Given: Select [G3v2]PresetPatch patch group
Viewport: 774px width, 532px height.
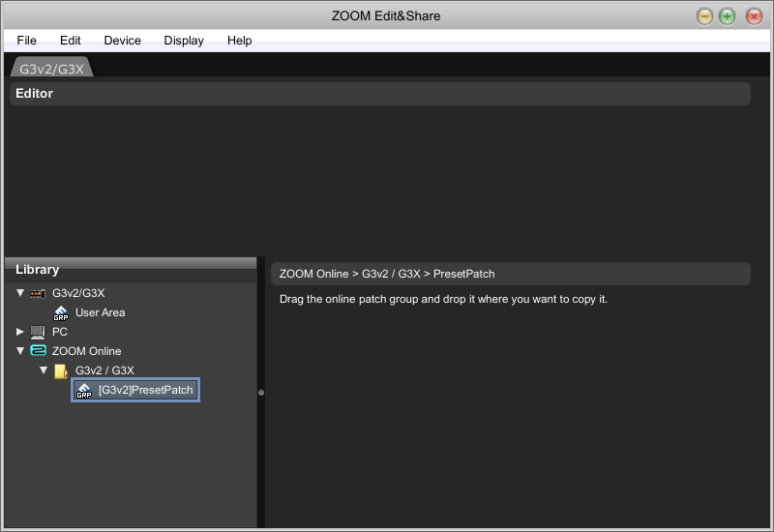Looking at the screenshot, I should click(135, 390).
